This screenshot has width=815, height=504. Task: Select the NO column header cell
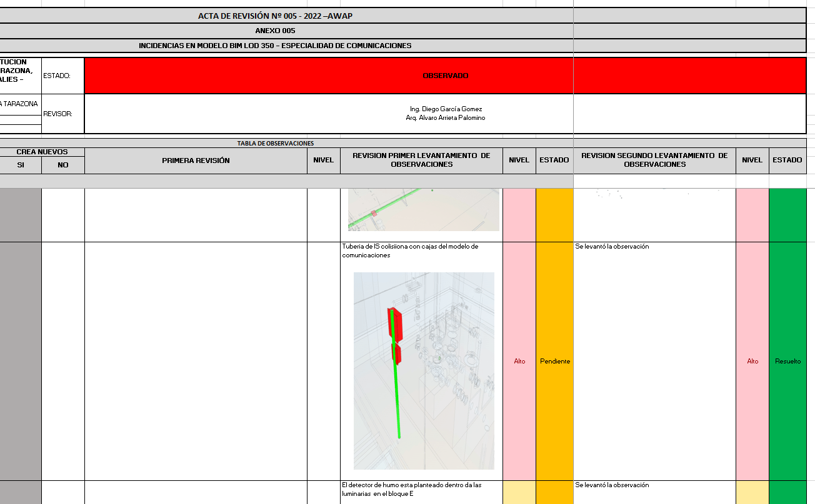63,165
